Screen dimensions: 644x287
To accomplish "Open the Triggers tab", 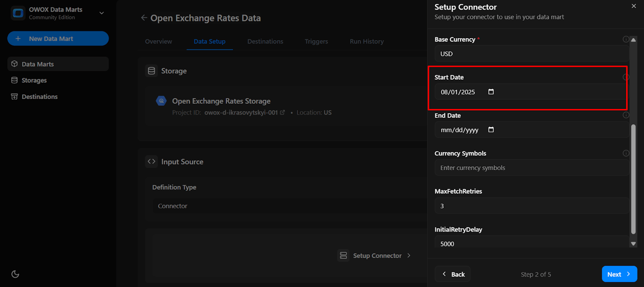I will [316, 41].
